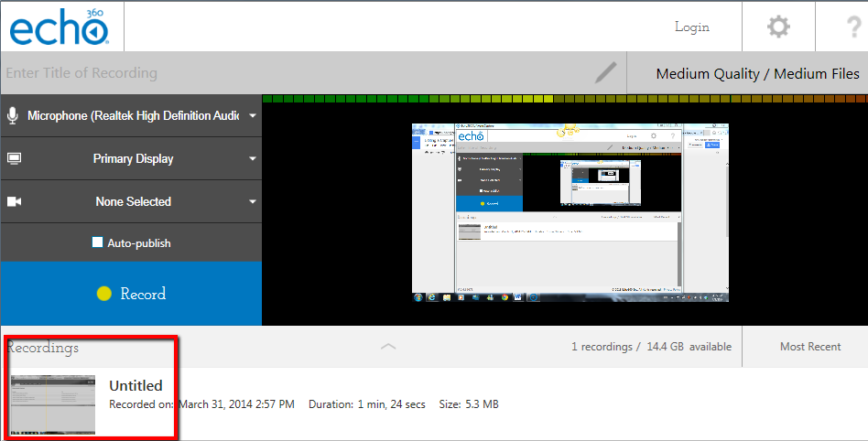This screenshot has width=868, height=441.
Task: Click the audio level meter bar
Action: (x=565, y=99)
